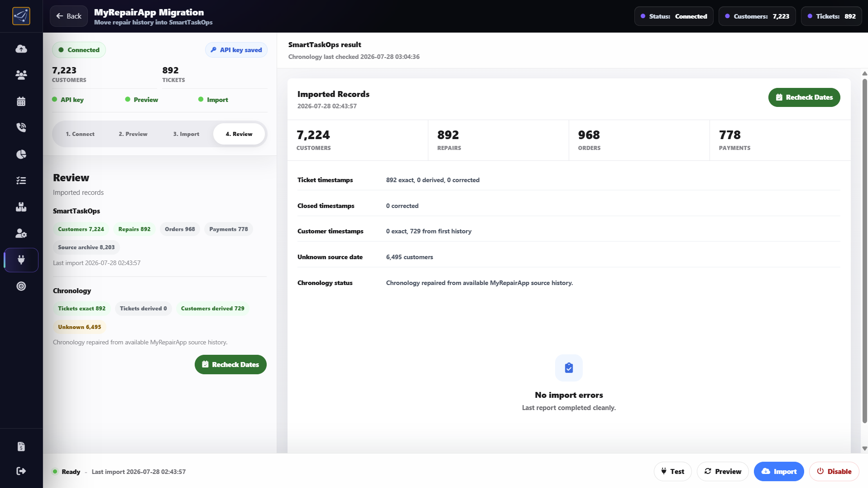
Task: Click Recheck Dates in Imported Records header
Action: [x=804, y=97]
